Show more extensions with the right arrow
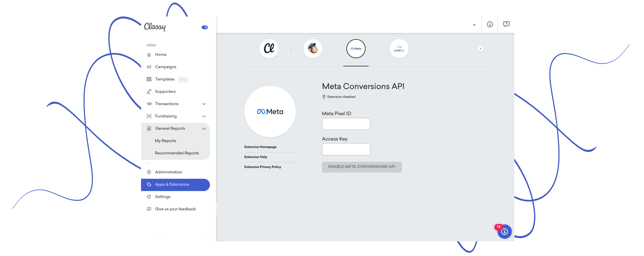 point(480,49)
